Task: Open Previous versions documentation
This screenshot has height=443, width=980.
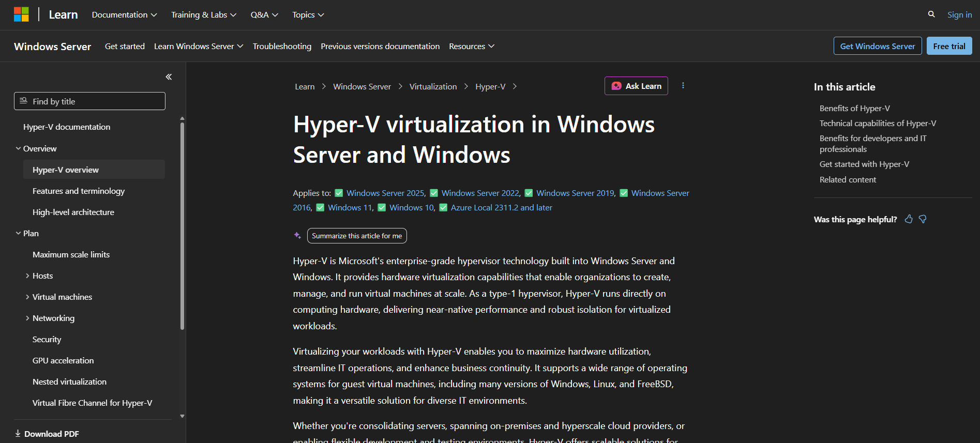Action: click(380, 46)
